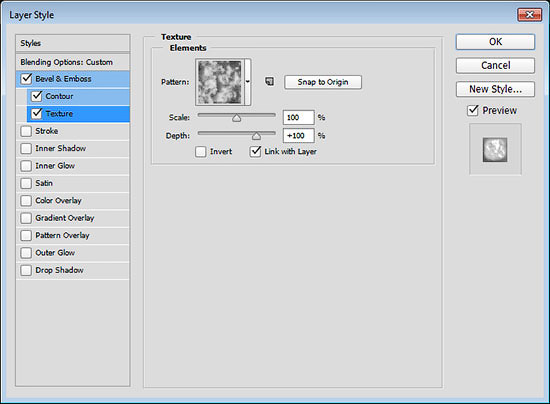Screen dimensions: 550x404
Task: Disable the Contour effect checkbox
Action: tap(36, 96)
